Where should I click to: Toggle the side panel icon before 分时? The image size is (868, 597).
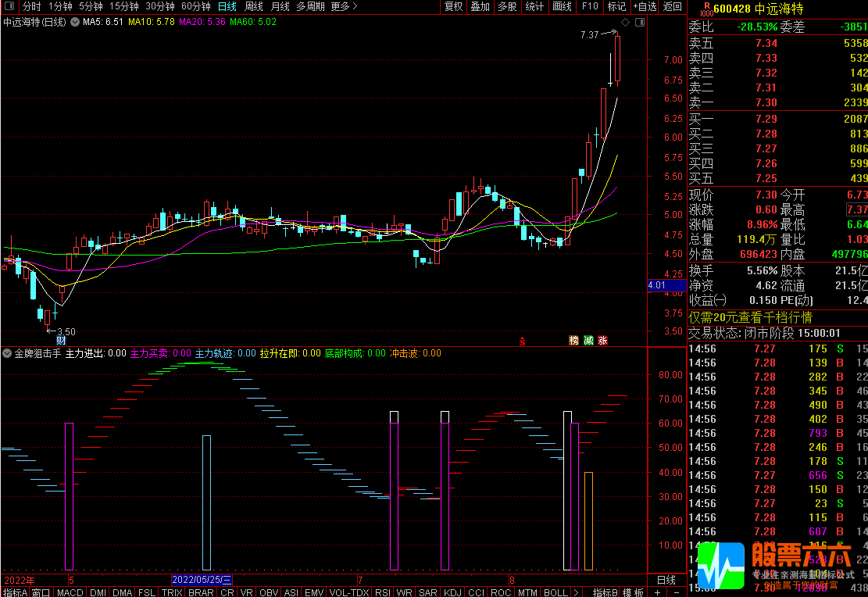point(9,6)
